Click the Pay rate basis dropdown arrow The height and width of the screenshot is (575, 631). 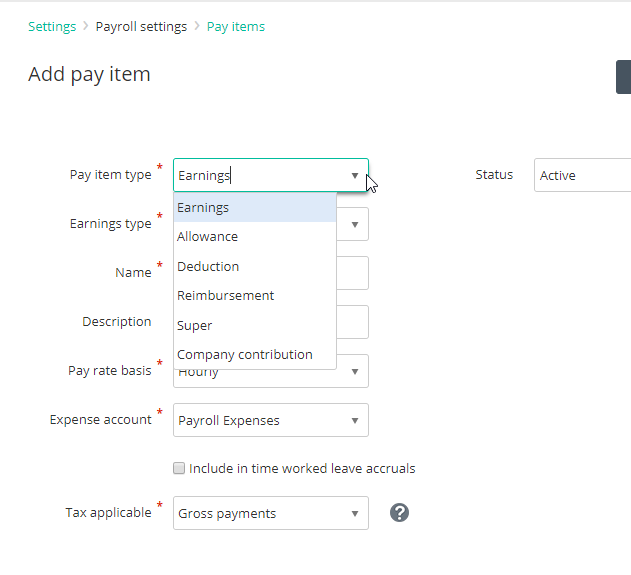click(x=355, y=371)
